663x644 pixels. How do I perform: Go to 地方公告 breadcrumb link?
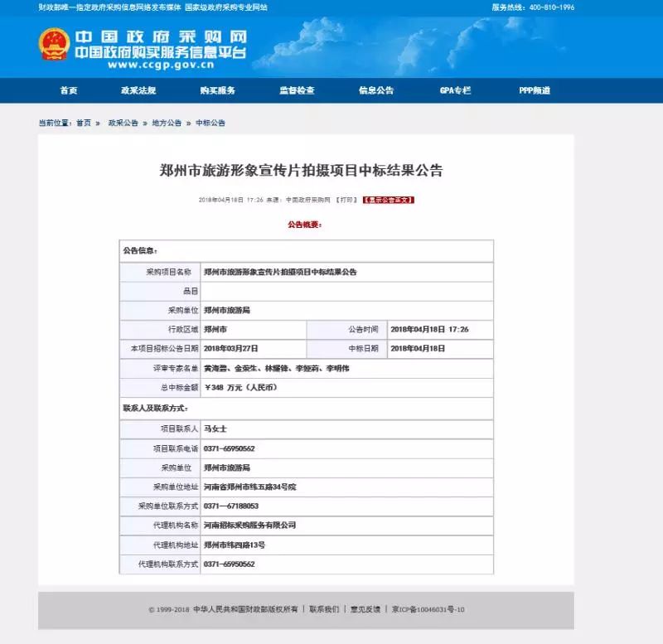(x=167, y=123)
